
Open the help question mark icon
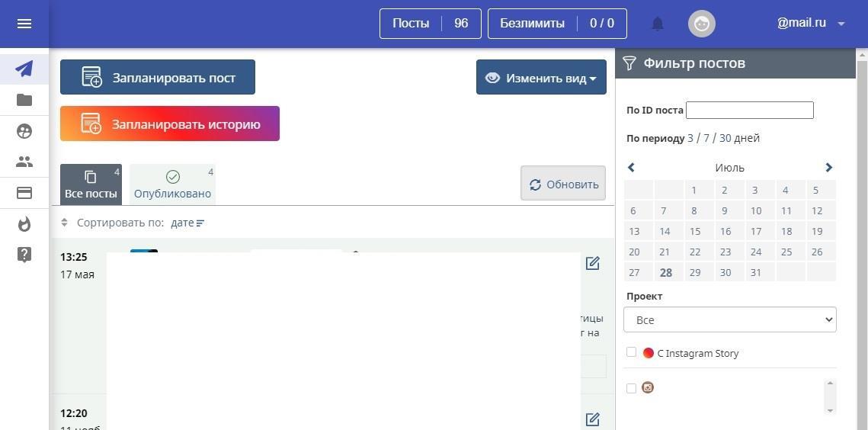pyautogui.click(x=24, y=255)
